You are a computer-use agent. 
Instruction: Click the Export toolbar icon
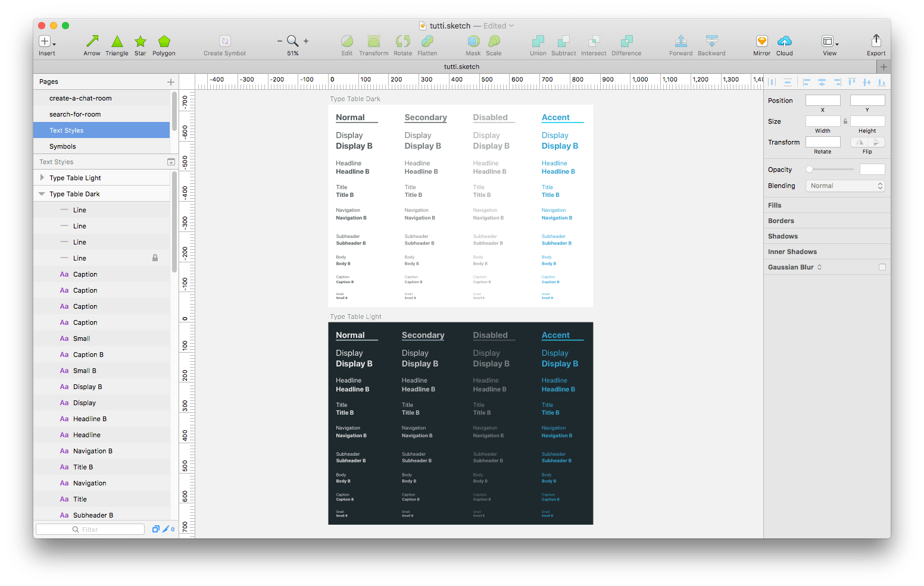(x=876, y=40)
